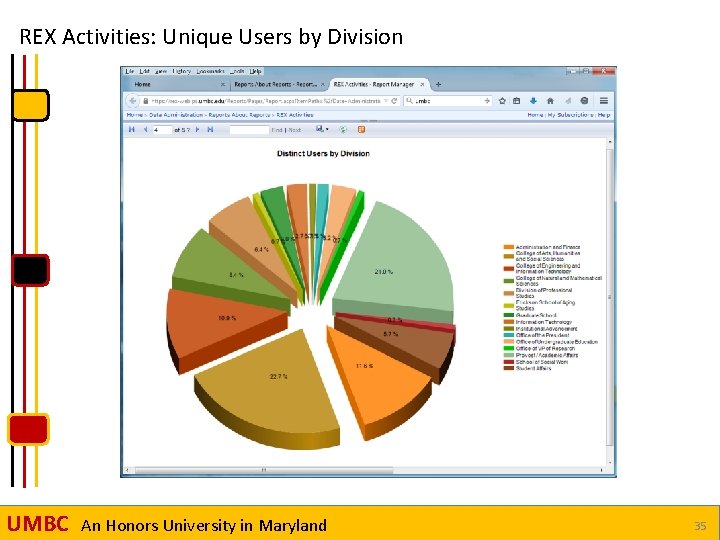Switch to the Home browser tab
The width and height of the screenshot is (720, 540).
click(177, 84)
